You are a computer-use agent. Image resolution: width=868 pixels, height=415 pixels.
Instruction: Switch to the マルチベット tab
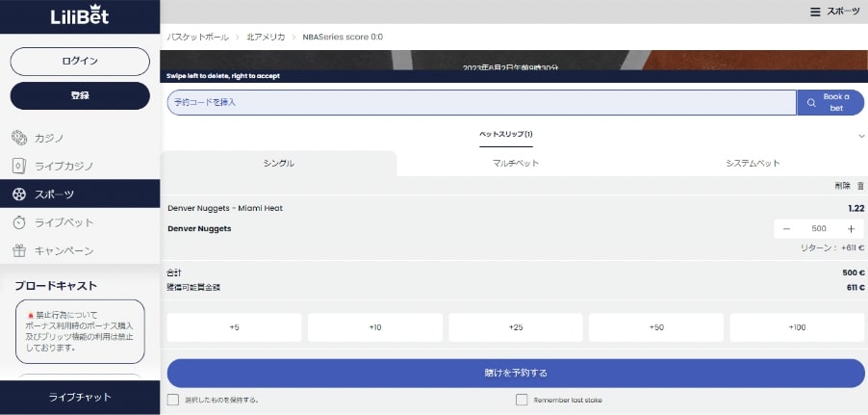(x=516, y=164)
